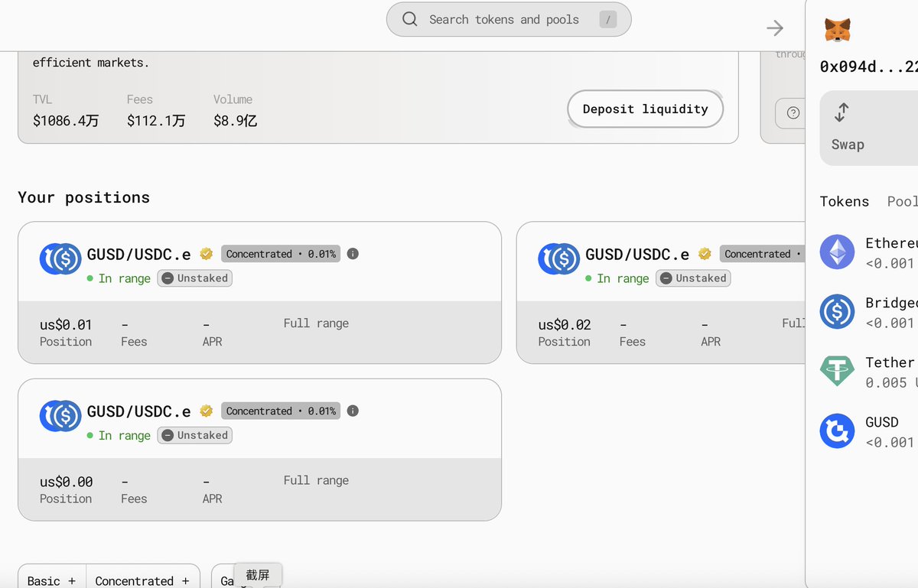918x588 pixels.
Task: Open the GUSD/USDC.e pair in the us$0.01 position
Action: 139,255
